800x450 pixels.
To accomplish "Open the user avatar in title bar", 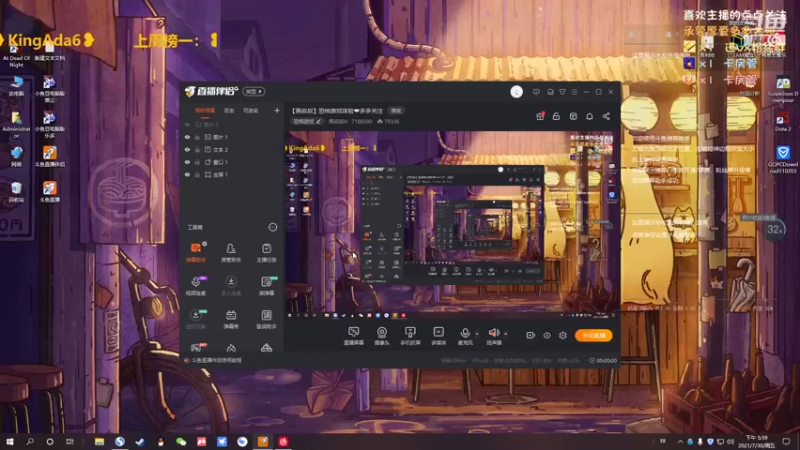I will pos(516,92).
